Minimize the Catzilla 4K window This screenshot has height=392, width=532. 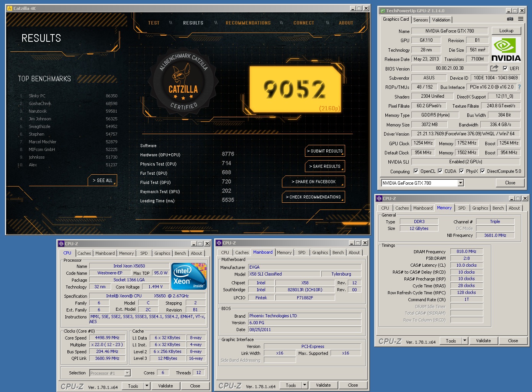point(352,8)
